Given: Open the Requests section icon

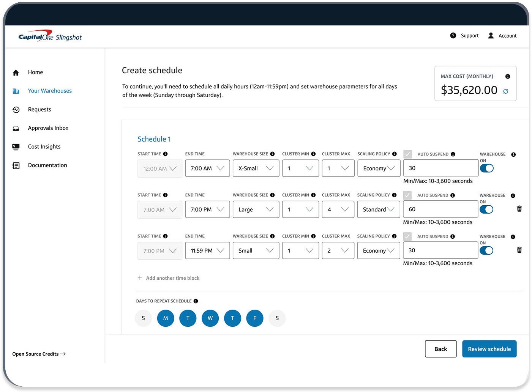Looking at the screenshot, I should tap(16, 110).
